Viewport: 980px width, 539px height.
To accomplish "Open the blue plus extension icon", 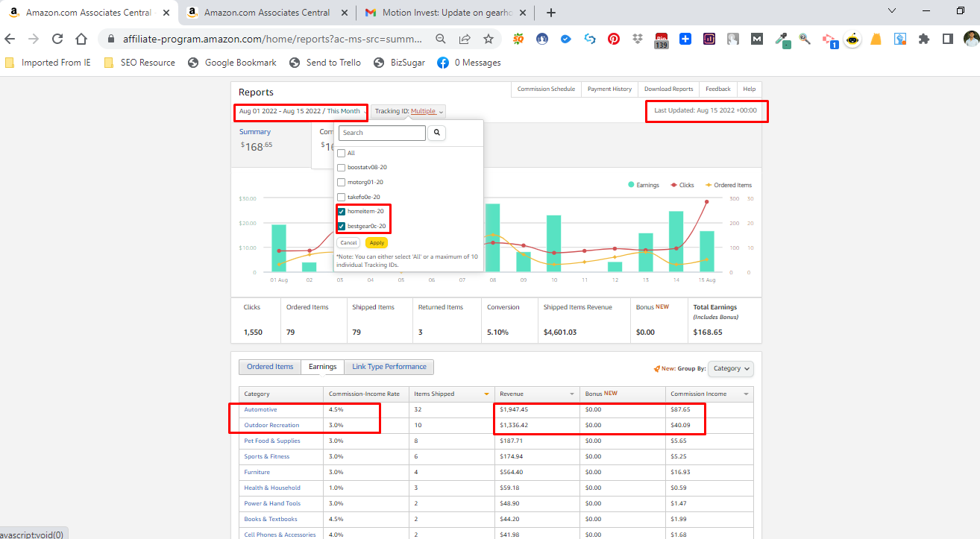I will click(685, 39).
